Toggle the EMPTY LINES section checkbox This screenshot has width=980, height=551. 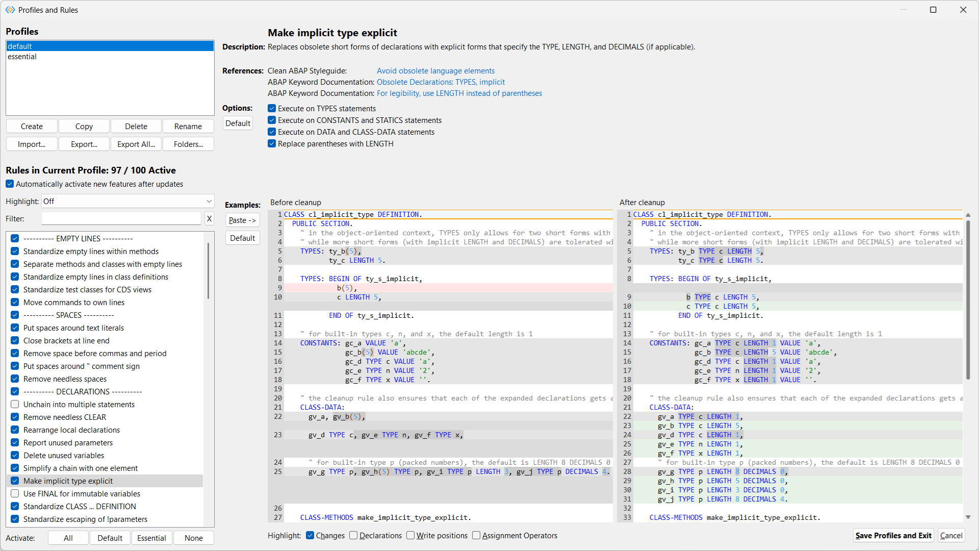tap(15, 239)
